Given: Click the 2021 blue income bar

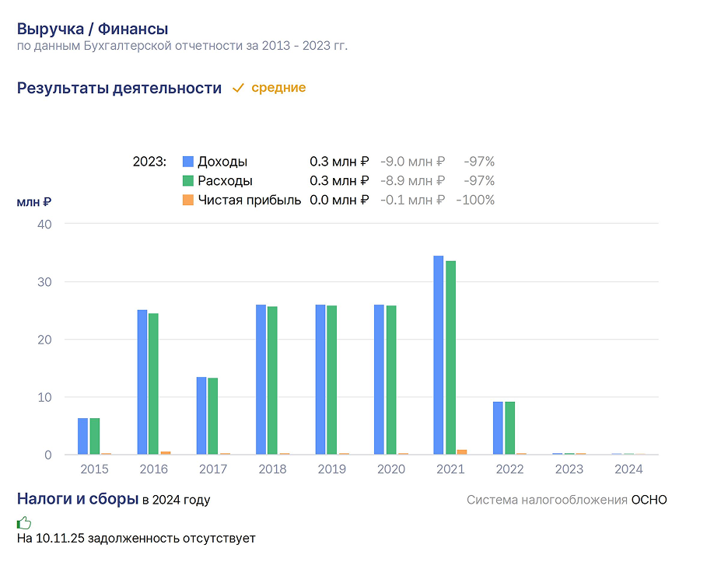Looking at the screenshot, I should [439, 355].
